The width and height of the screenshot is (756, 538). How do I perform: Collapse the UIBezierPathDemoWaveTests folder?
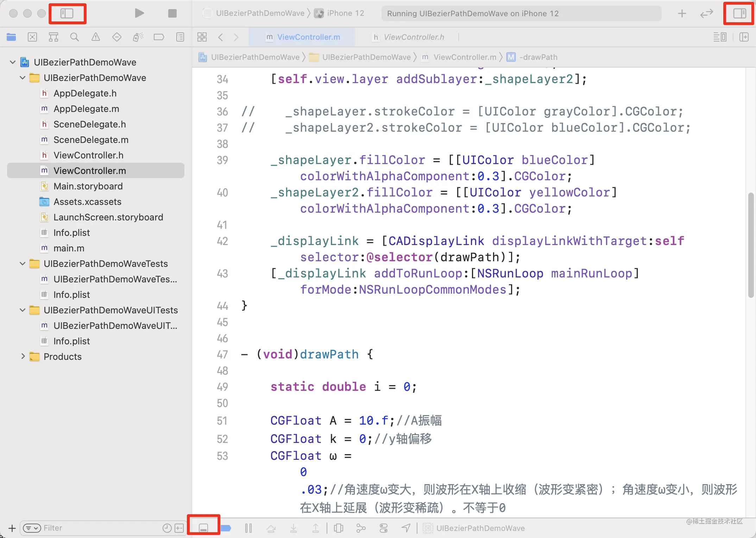pyautogui.click(x=23, y=263)
